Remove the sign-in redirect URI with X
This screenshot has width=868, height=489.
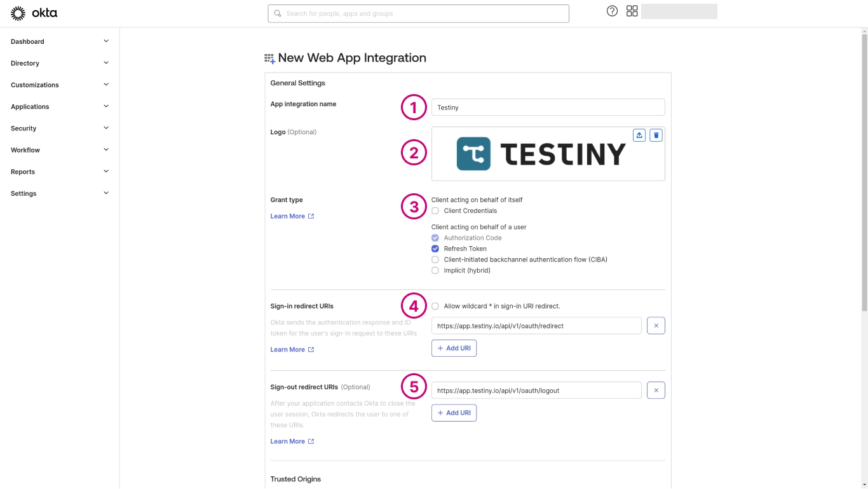[656, 326]
